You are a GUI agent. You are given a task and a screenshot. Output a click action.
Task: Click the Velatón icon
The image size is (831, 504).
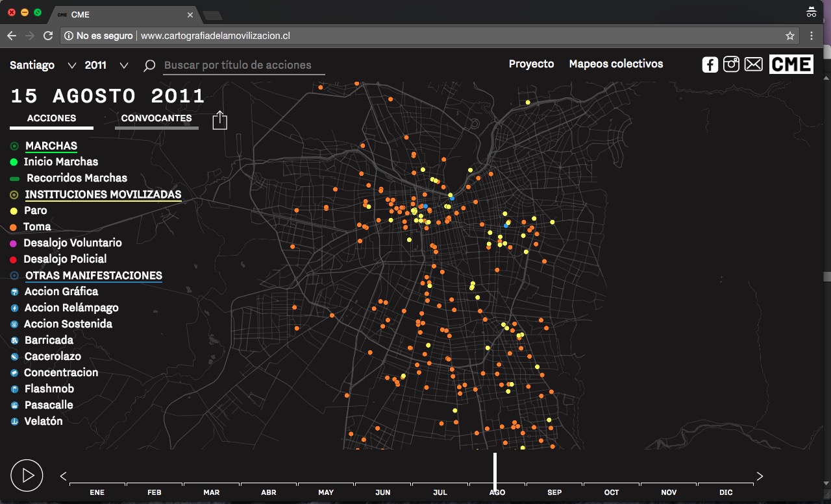tap(14, 422)
